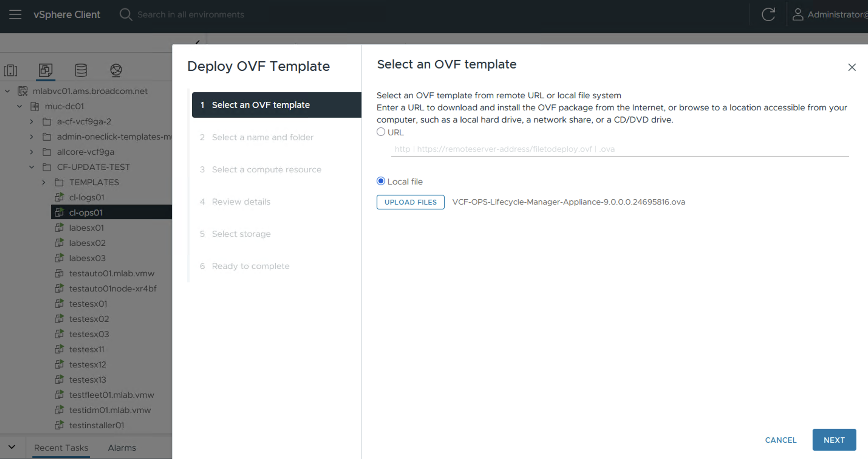This screenshot has height=459, width=868.
Task: Switch to Hosts and Clusters inventory view
Action: [10, 70]
